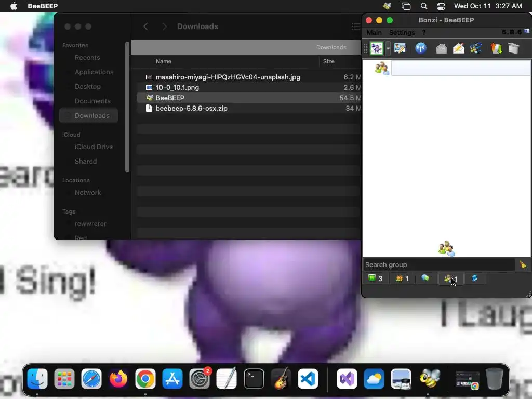Open Documents in Finder sidebar

92,101
